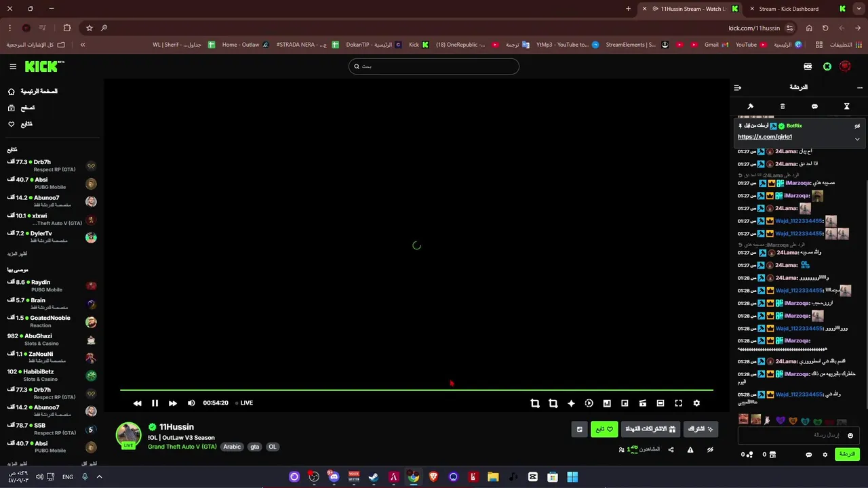Report the stream with warning icon
This screenshot has width=868, height=488.
[690, 450]
